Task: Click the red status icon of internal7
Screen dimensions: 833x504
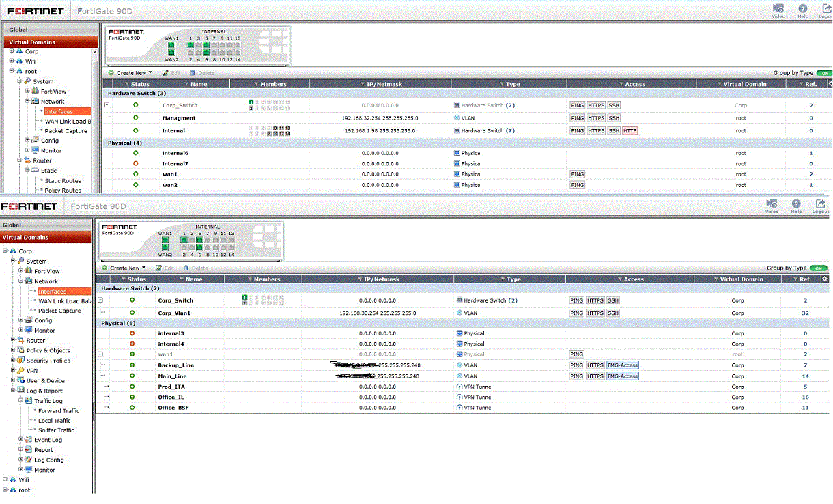Action: pyautogui.click(x=135, y=163)
